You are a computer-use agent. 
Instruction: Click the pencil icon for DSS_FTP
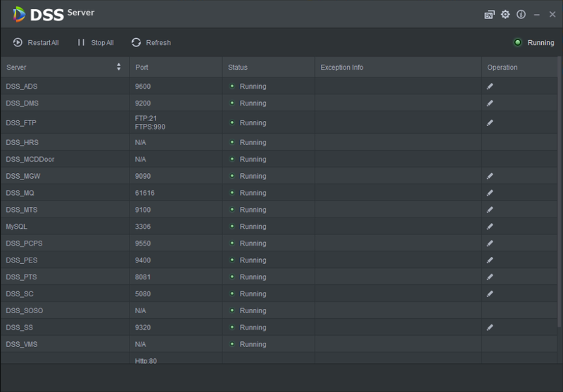490,123
